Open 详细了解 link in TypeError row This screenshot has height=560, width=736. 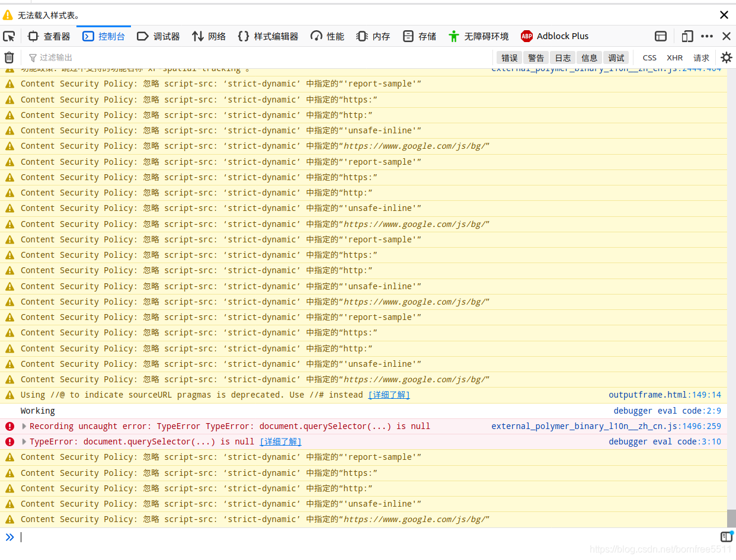[x=280, y=441]
